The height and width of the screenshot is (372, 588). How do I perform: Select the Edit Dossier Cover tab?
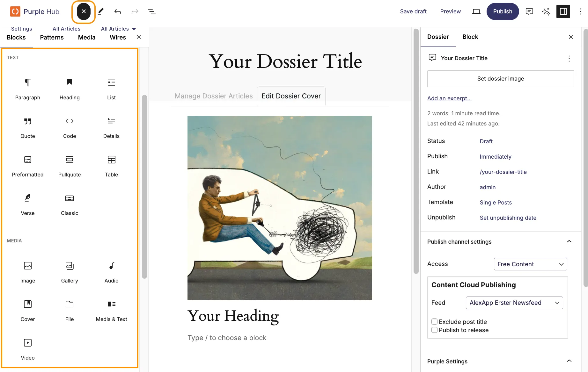coord(291,96)
